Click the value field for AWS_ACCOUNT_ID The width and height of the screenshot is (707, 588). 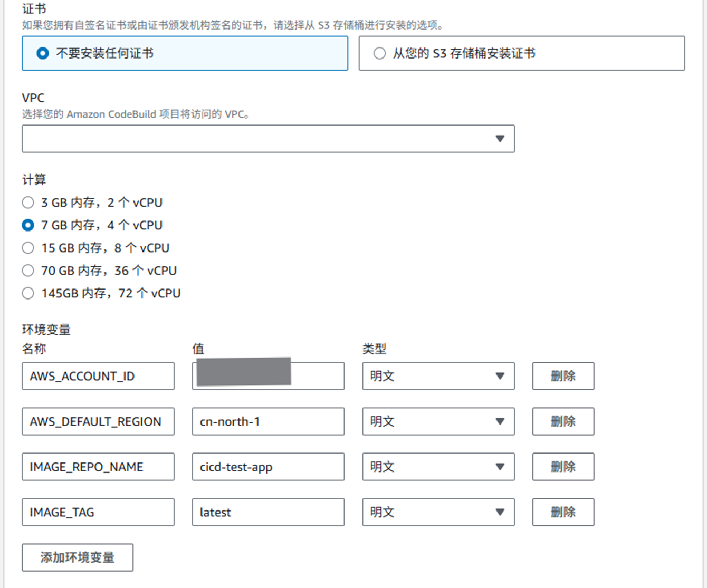(268, 376)
